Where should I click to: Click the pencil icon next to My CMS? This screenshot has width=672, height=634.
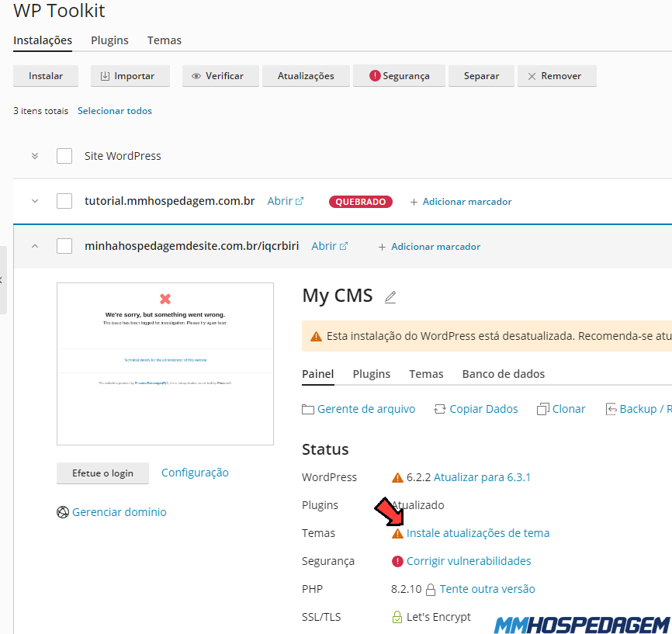click(390, 296)
